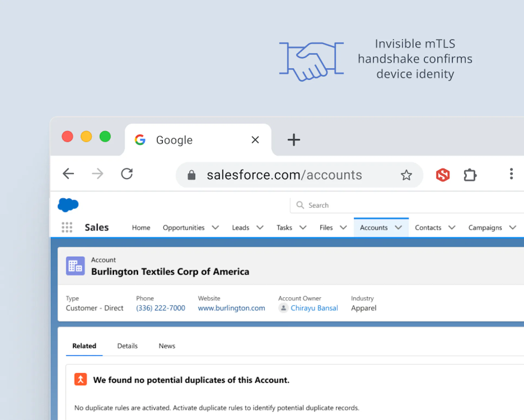Switch to the Details tab
This screenshot has width=524, height=420.
pos(127,346)
